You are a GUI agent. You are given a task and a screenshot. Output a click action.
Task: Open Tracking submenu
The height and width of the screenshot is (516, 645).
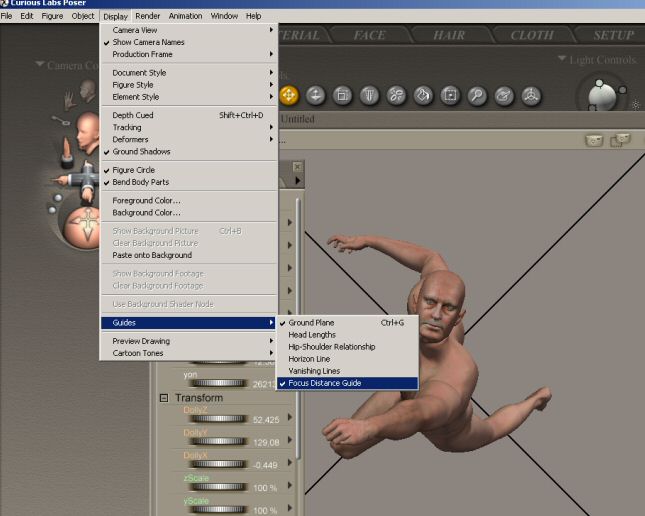189,128
